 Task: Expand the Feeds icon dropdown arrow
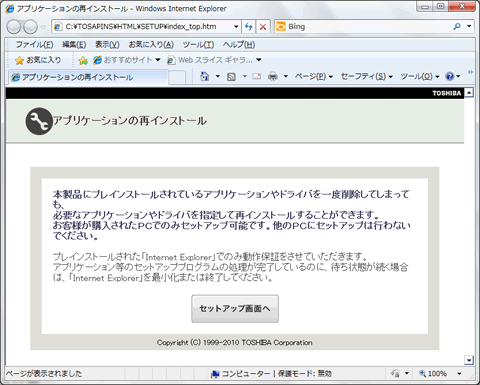coord(245,76)
